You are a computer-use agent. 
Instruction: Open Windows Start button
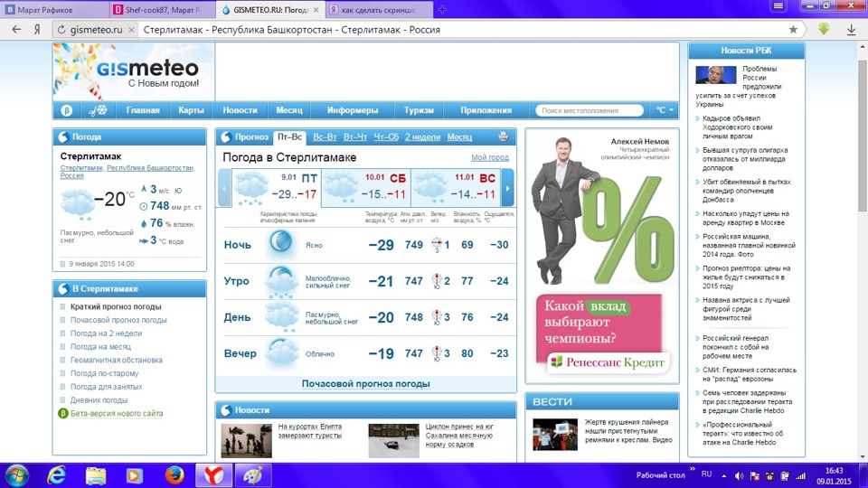15,475
